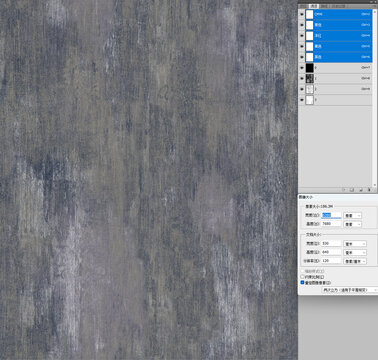378x360 pixels.
Task: Toggle visibility of the Ctrl+4 channel
Action: click(x=302, y=36)
